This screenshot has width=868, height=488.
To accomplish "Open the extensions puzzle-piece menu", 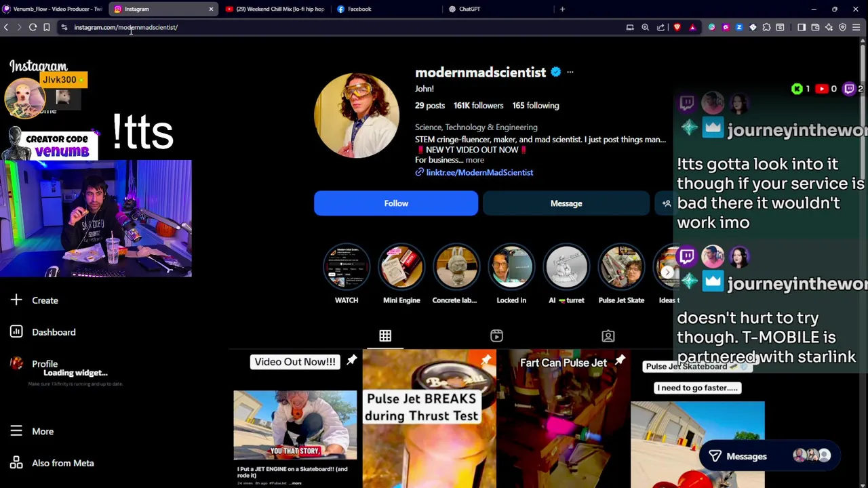I will pos(766,27).
